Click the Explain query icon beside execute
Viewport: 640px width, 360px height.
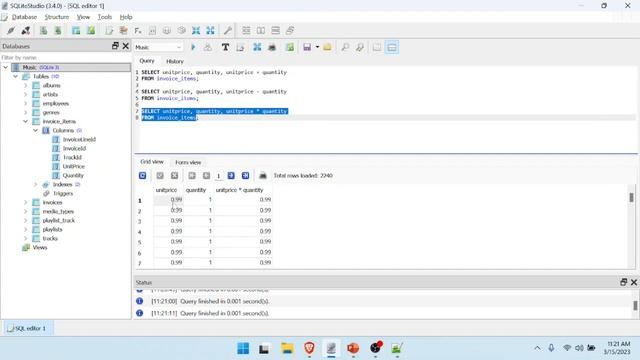point(207,47)
